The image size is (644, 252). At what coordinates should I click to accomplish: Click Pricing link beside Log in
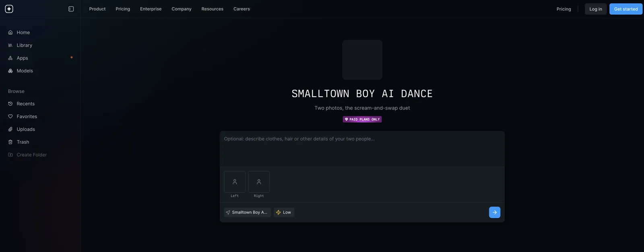click(563, 9)
